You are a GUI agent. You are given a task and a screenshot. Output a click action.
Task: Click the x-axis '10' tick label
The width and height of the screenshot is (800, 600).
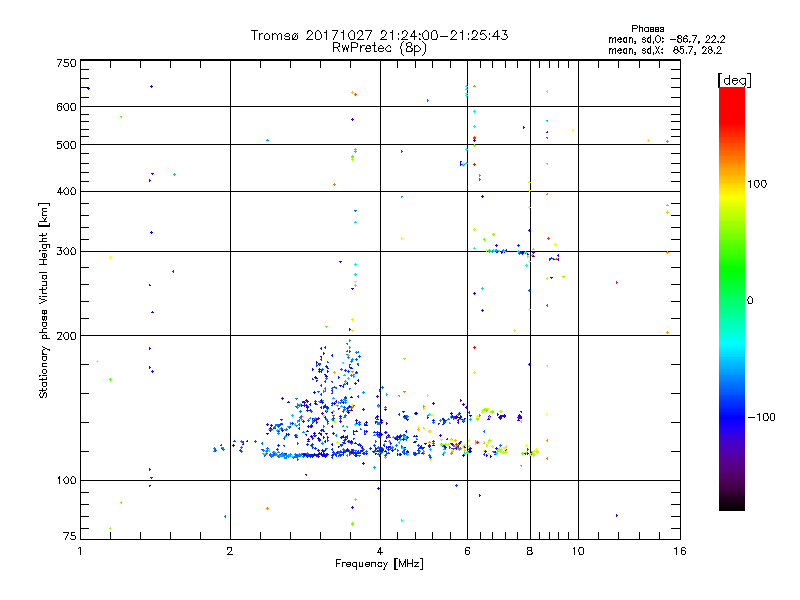click(578, 551)
